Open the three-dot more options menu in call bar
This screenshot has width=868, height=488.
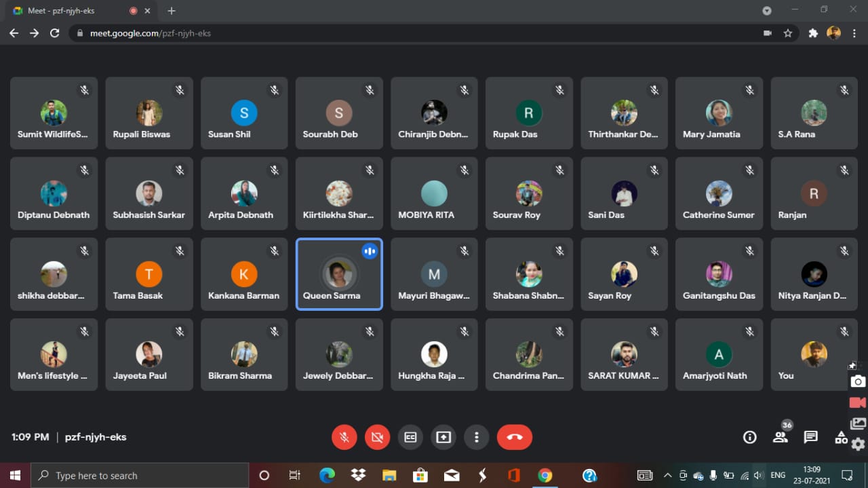click(477, 437)
